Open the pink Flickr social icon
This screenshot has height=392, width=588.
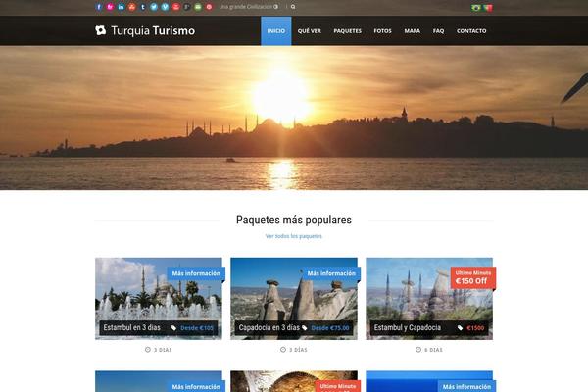[110, 7]
